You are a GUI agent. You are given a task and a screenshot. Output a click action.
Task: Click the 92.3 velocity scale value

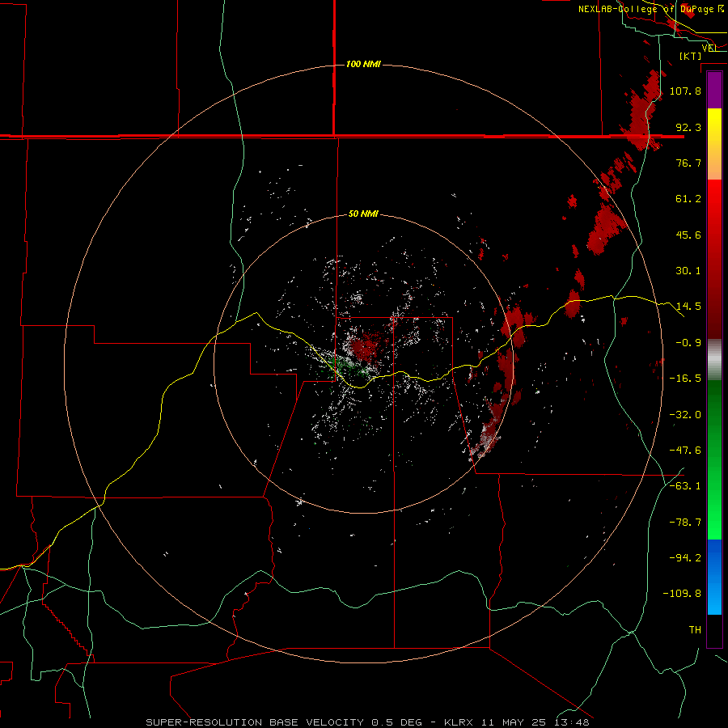688,127
